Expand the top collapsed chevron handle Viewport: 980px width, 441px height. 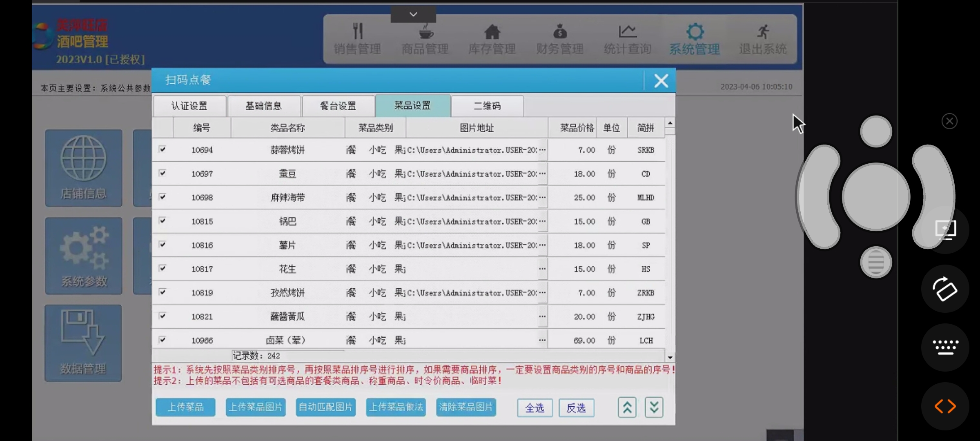point(413,14)
